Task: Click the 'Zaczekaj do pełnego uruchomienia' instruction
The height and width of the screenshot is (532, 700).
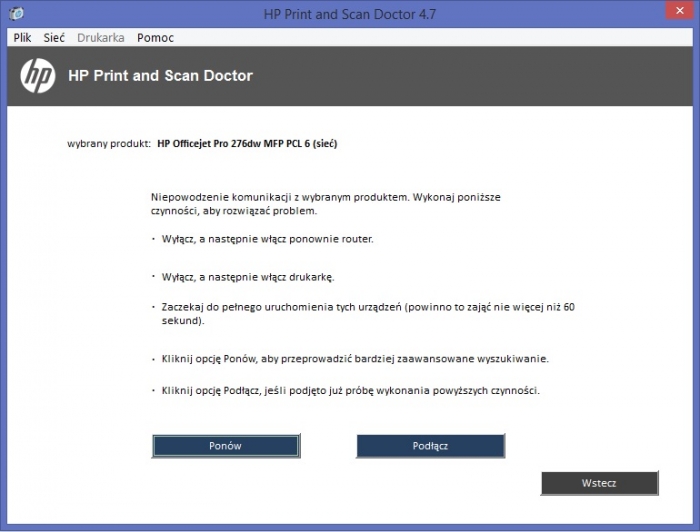Action: click(x=368, y=314)
